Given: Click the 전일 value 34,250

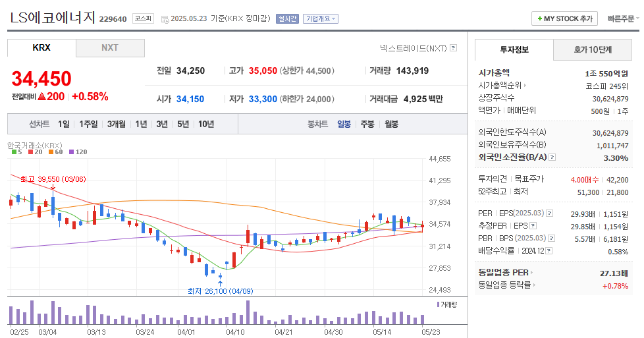Looking at the screenshot, I should 190,70.
